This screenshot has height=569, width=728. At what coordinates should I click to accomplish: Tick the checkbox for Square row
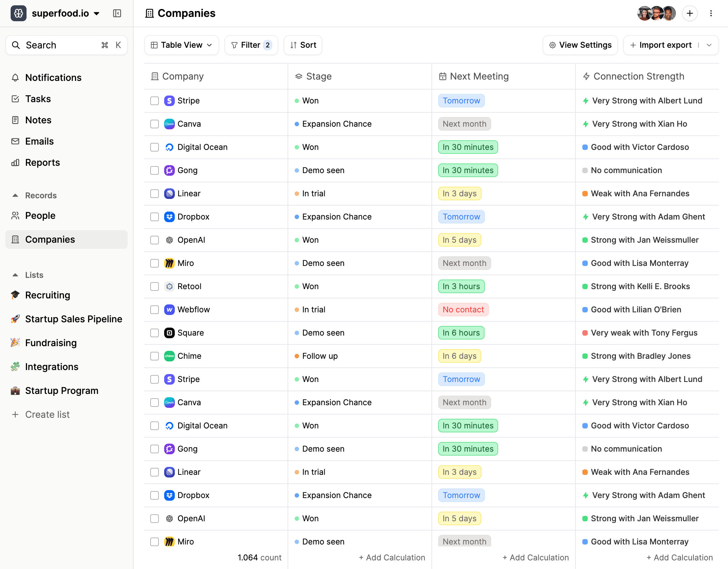[x=154, y=333]
